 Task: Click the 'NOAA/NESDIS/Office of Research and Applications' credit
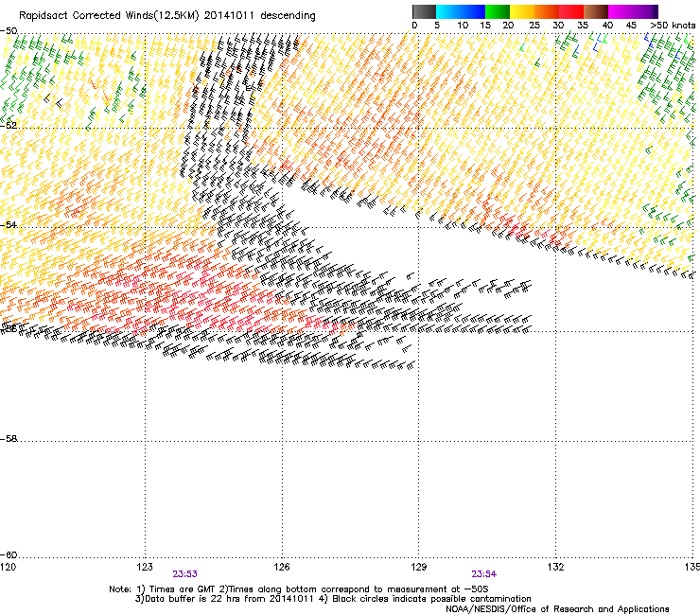tap(557, 609)
